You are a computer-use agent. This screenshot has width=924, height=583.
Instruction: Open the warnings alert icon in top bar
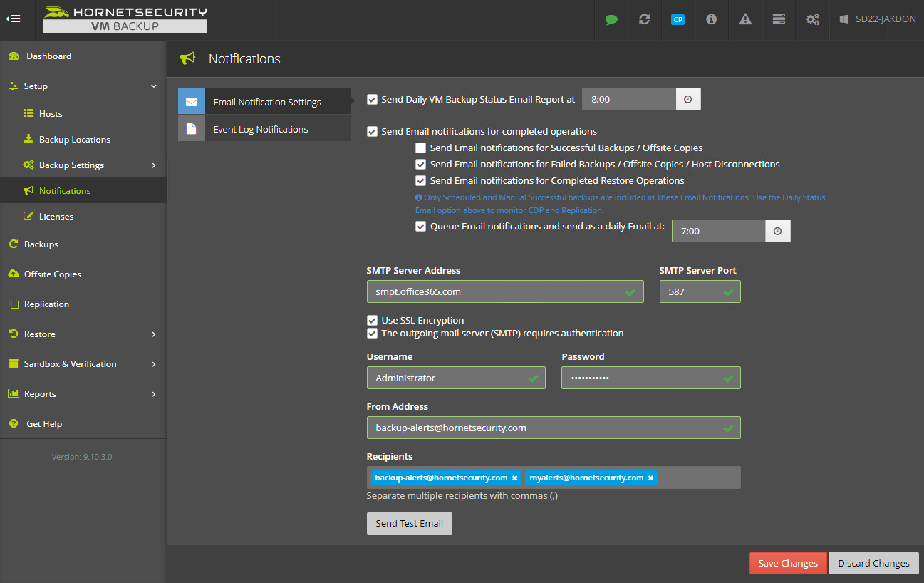[x=744, y=19]
